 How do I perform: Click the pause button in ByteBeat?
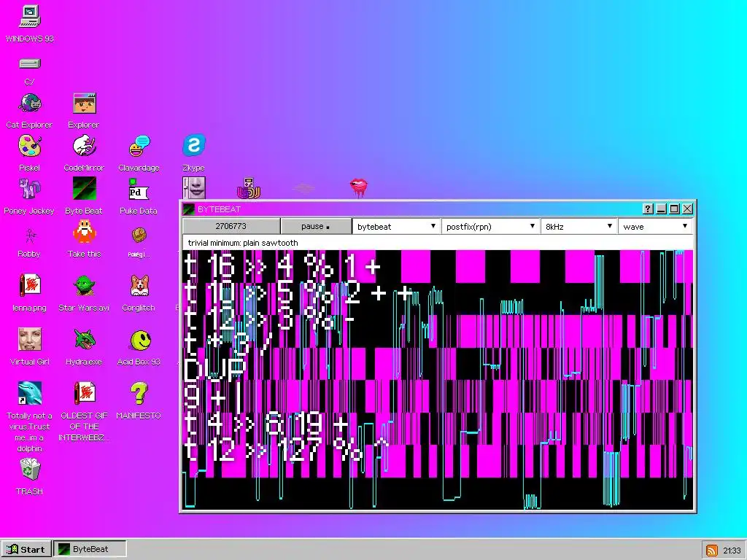click(x=315, y=226)
